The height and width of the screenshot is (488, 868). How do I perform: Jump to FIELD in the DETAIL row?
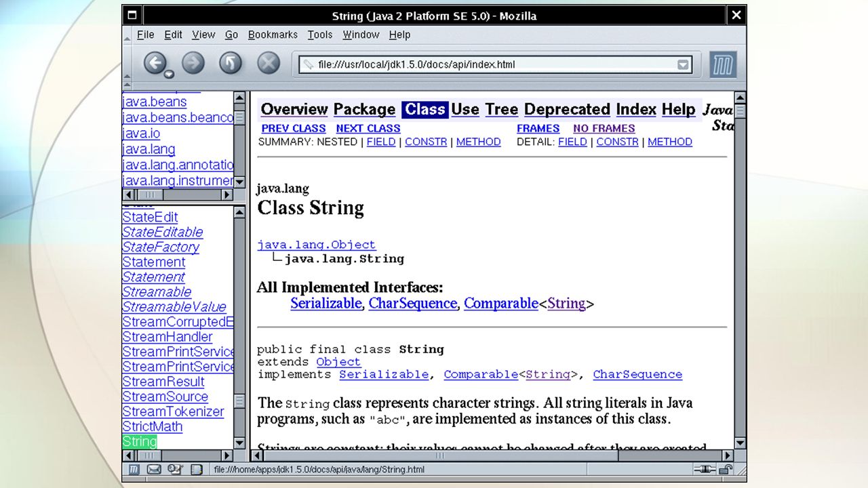[572, 142]
